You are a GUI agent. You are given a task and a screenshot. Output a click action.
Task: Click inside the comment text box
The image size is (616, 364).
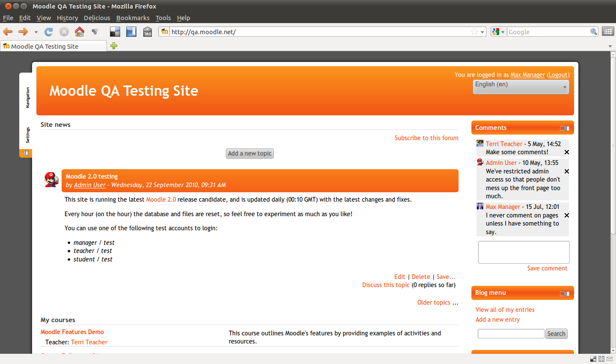point(524,252)
